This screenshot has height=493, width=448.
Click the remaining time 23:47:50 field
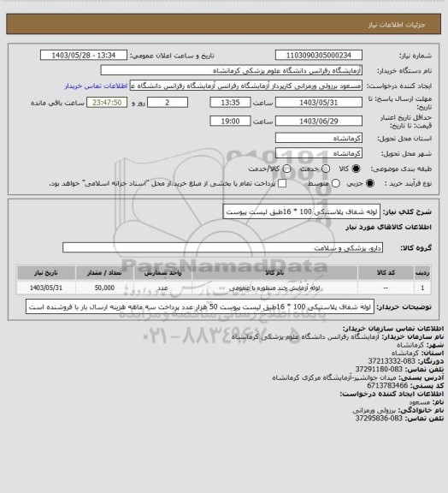point(107,103)
